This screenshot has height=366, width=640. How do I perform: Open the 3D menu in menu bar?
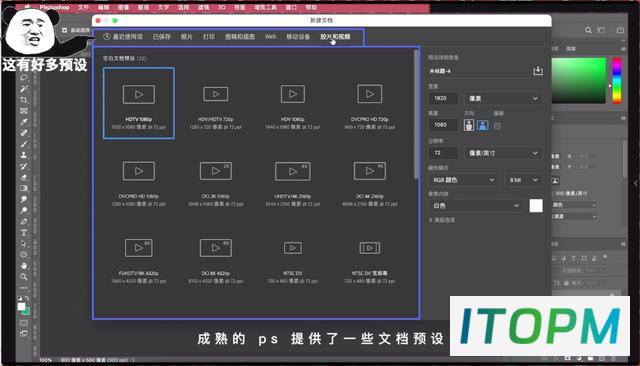click(222, 7)
